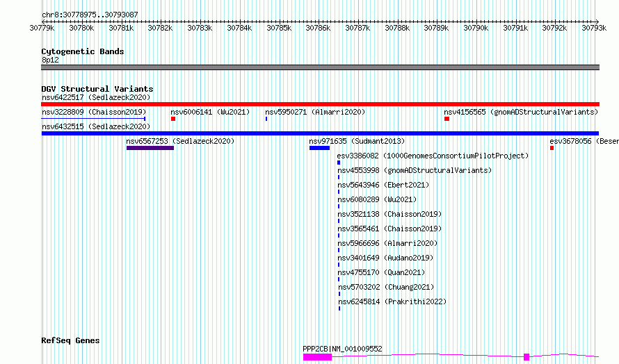Click the nsv6006141 (Wu2021) label
This screenshot has width=619, height=364.
coord(210,112)
